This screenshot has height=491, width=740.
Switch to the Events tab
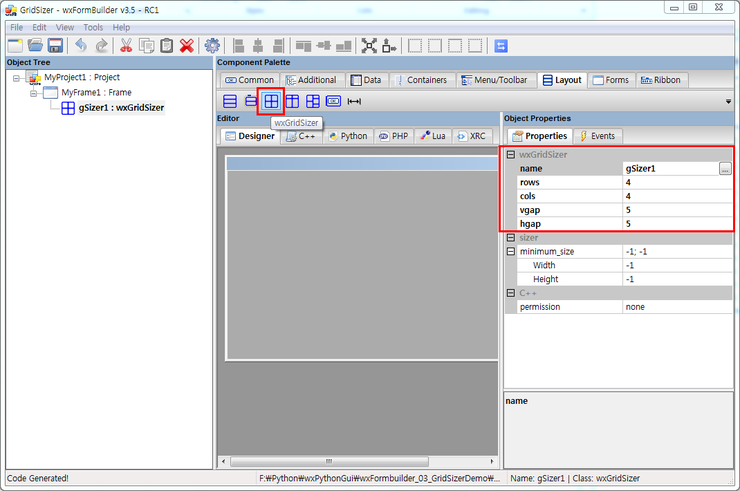pyautogui.click(x=597, y=136)
